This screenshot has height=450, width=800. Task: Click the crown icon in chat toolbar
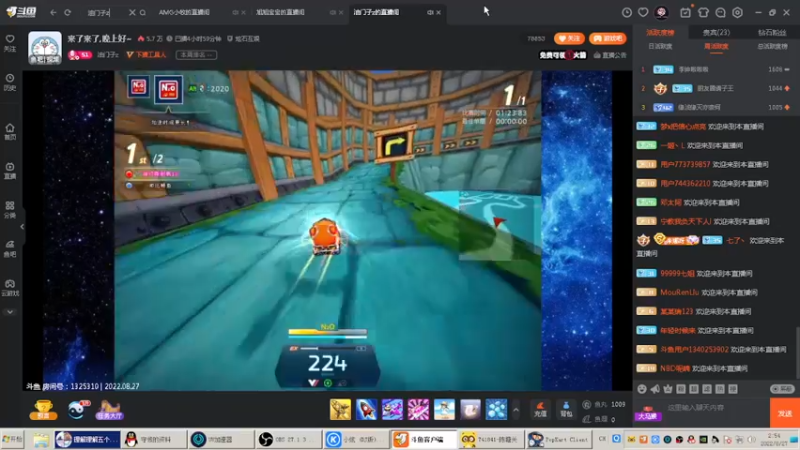point(668,389)
